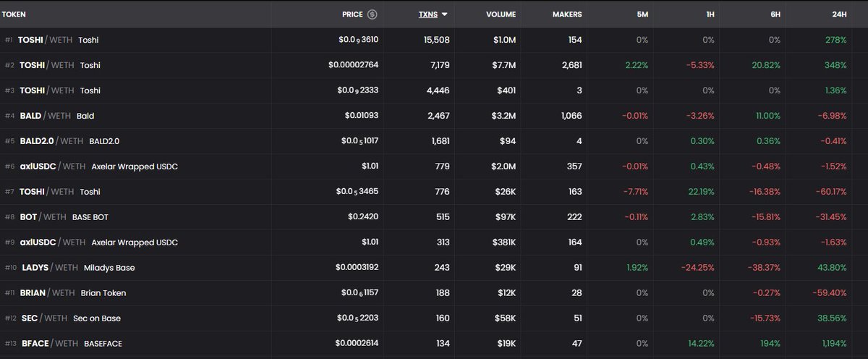This screenshot has height=359, width=868.
Task: Click the LADYS price $0.0003192
Action: pyautogui.click(x=357, y=268)
